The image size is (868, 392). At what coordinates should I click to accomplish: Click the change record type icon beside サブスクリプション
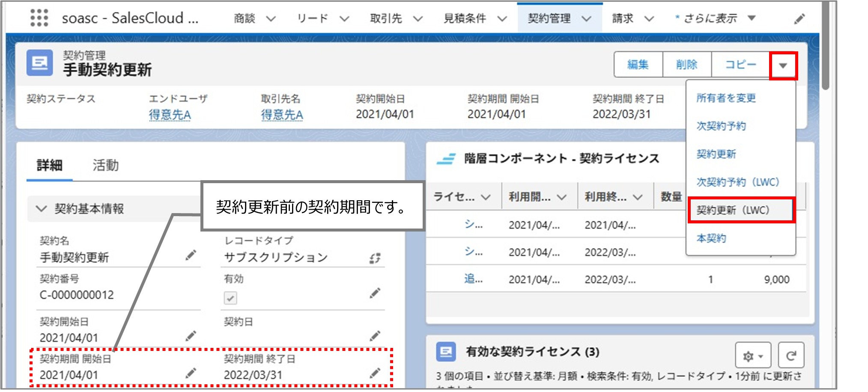pos(375,259)
